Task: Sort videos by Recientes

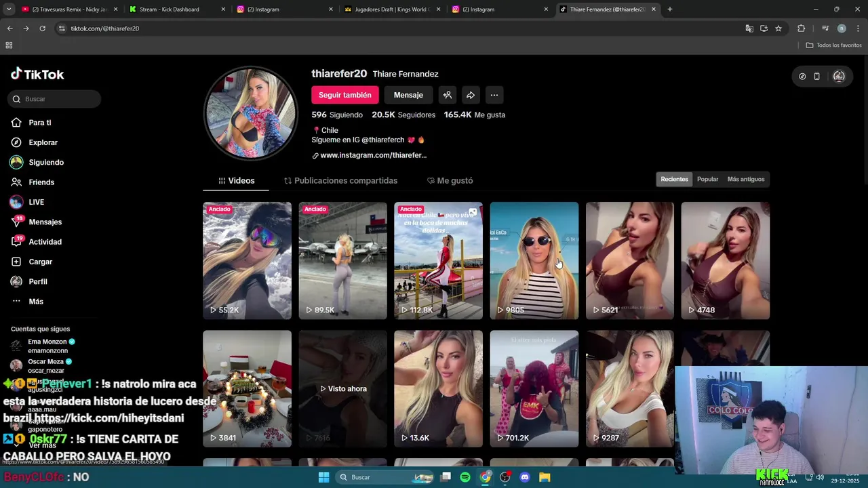Action: click(x=674, y=179)
